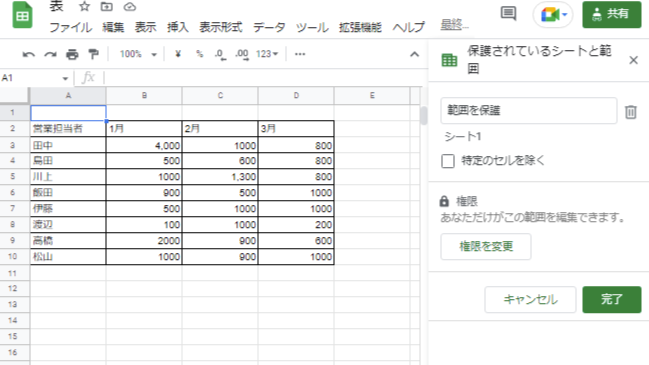The height and width of the screenshot is (365, 649).
Task: Select cell with name 松山
Action: pyautogui.click(x=68, y=257)
